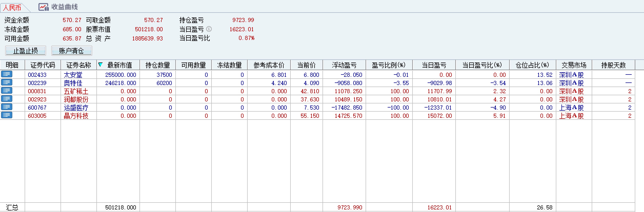This screenshot has height=212, width=644.
Task: Click floating loss -17482.850
Action: pos(347,108)
